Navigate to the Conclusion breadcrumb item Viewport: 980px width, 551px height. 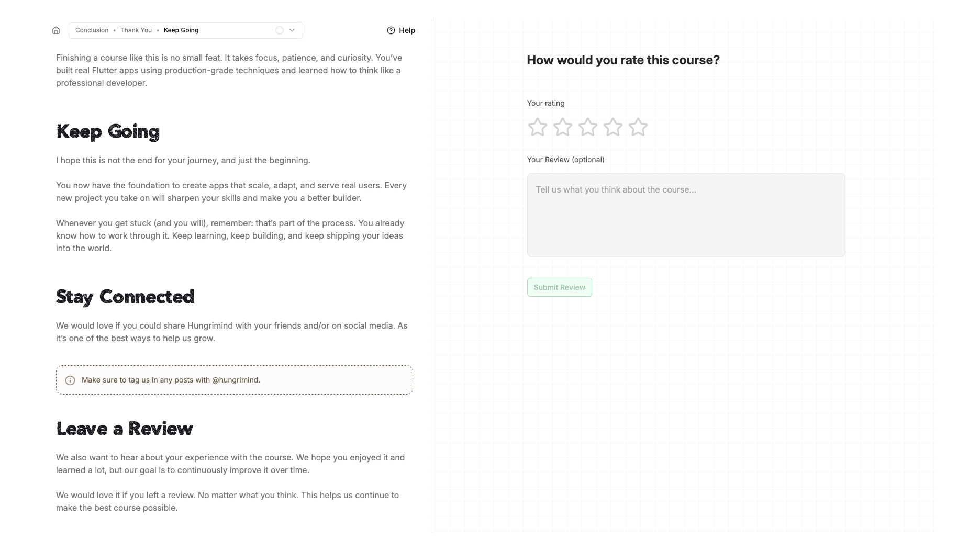[92, 30]
